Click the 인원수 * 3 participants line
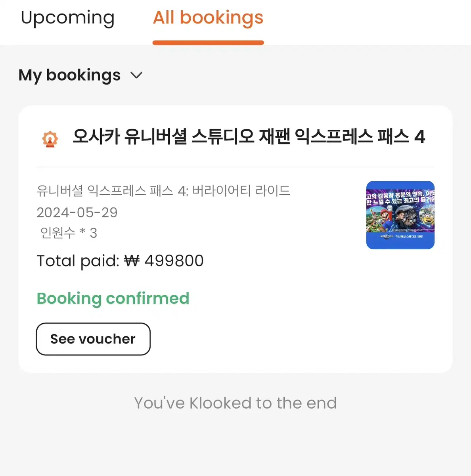471x476 pixels. coord(69,233)
